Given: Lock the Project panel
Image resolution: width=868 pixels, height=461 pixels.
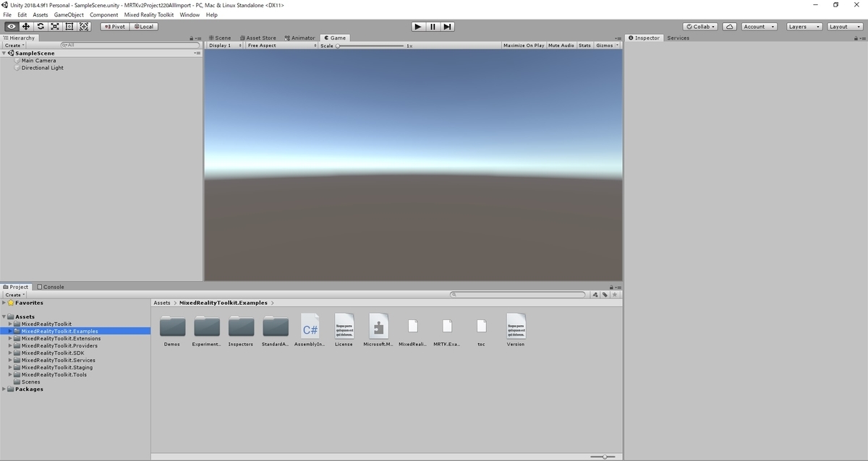Looking at the screenshot, I should point(611,287).
